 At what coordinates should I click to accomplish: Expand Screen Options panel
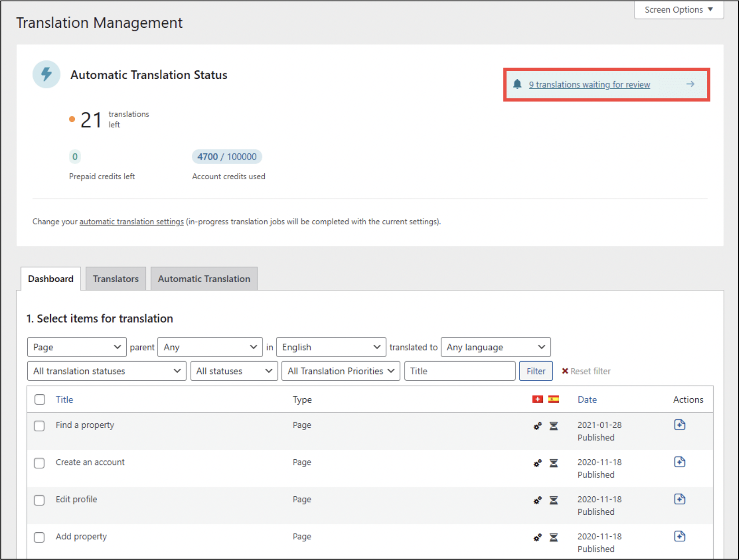(x=678, y=10)
